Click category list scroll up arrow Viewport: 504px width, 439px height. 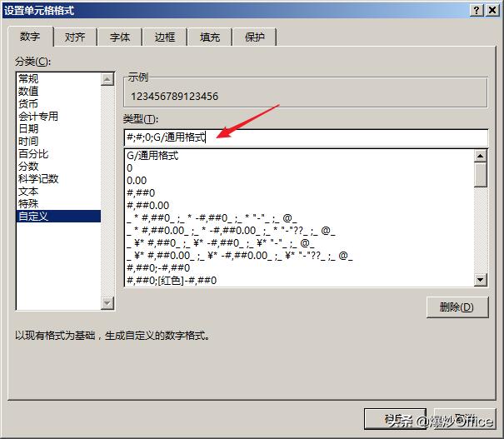tap(107, 79)
